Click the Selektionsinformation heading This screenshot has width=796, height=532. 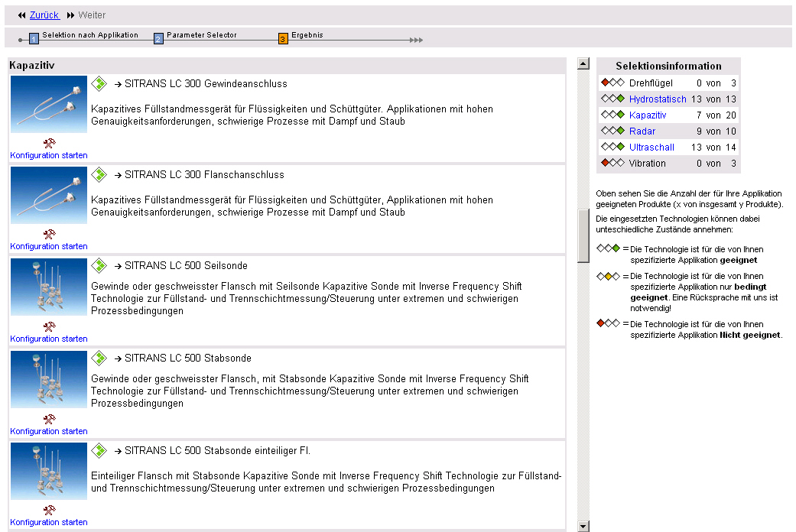668,66
